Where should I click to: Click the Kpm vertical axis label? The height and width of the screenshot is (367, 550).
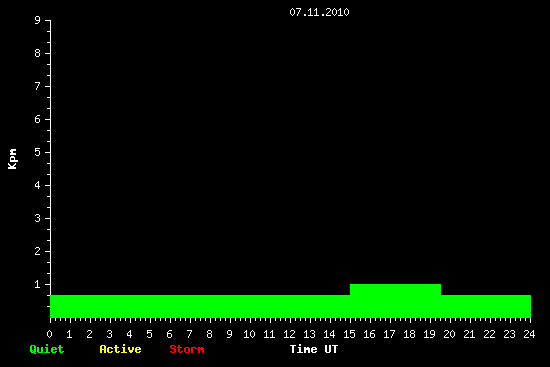pyautogui.click(x=13, y=159)
